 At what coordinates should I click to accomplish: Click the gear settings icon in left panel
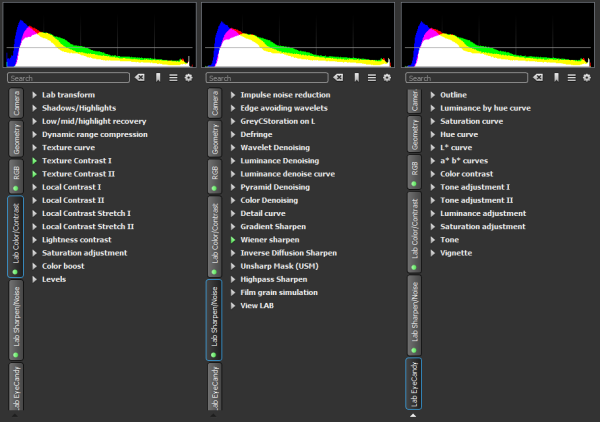pyautogui.click(x=188, y=77)
